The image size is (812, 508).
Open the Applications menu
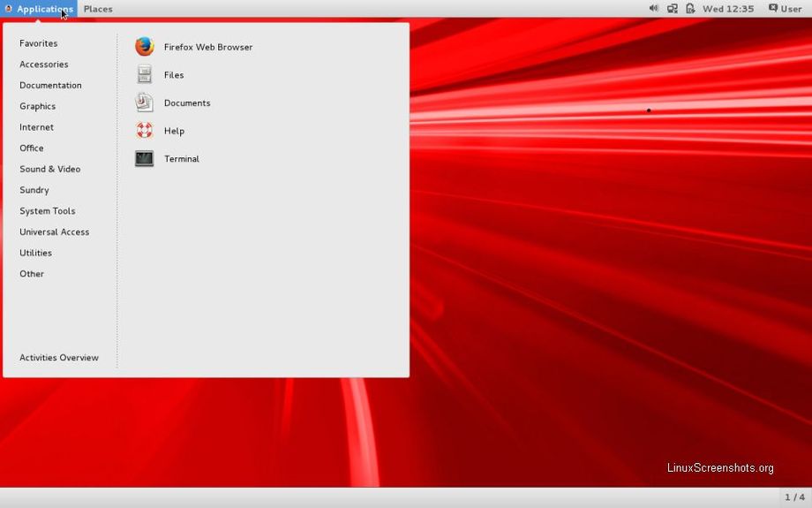click(x=39, y=9)
